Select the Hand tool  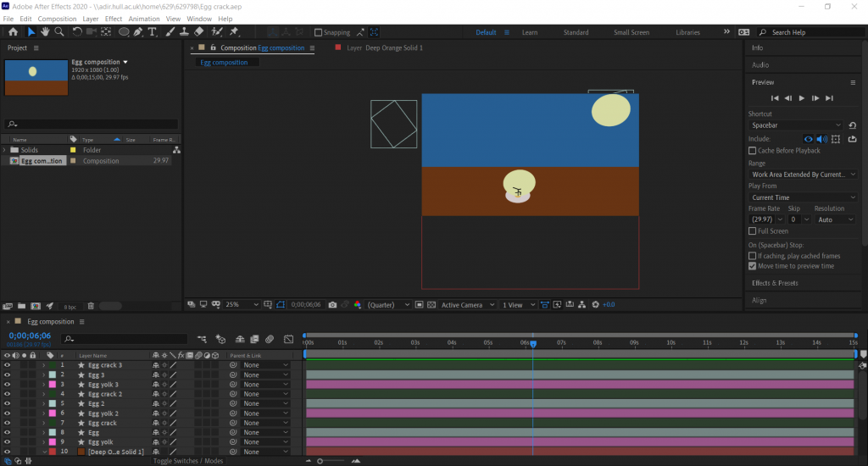point(45,32)
